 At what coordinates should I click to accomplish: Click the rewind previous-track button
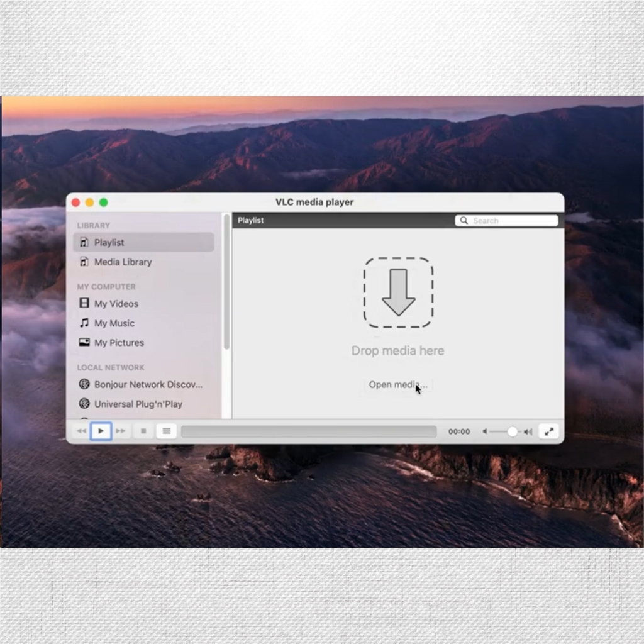coord(81,431)
